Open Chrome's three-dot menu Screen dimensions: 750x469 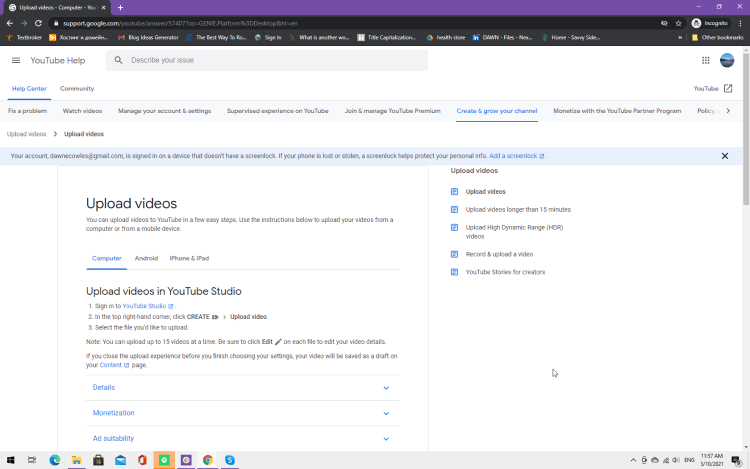[740, 23]
